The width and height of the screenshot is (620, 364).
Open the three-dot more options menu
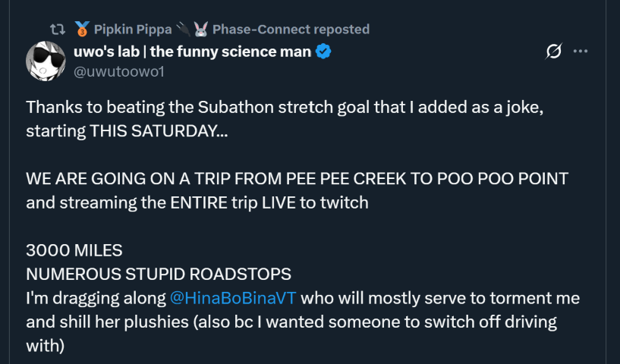(581, 52)
